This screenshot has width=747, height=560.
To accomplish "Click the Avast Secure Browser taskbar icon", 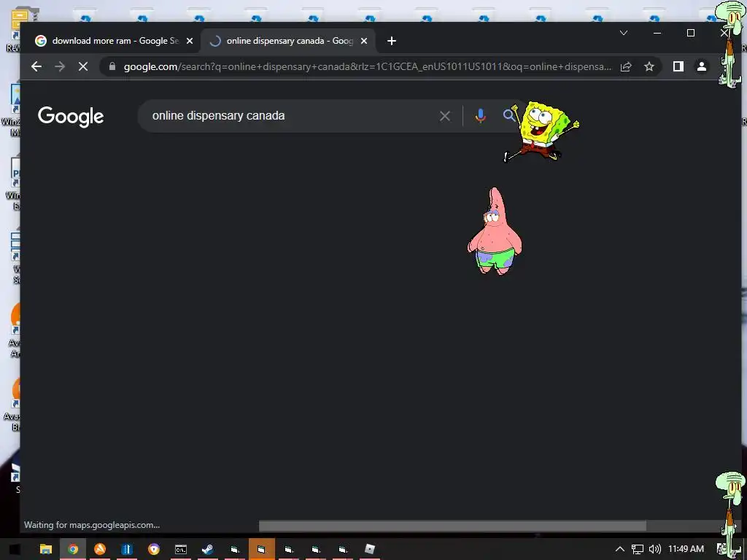I will tap(153, 549).
